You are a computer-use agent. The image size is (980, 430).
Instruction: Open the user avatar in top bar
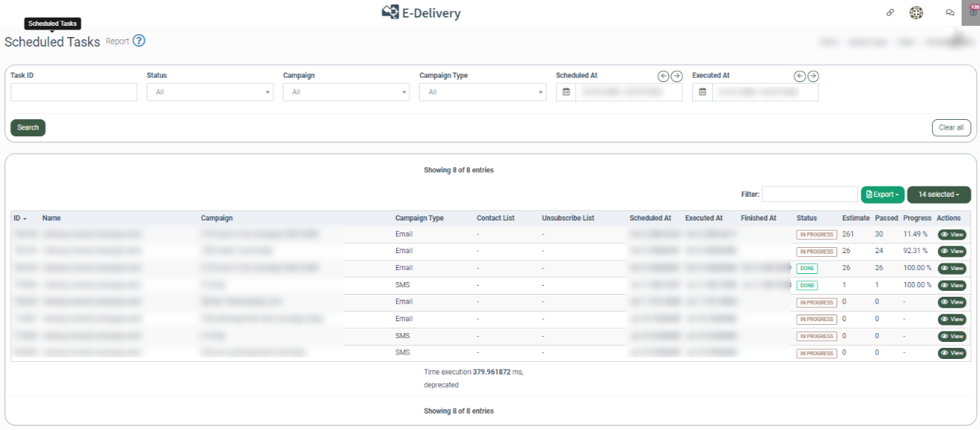click(x=916, y=13)
